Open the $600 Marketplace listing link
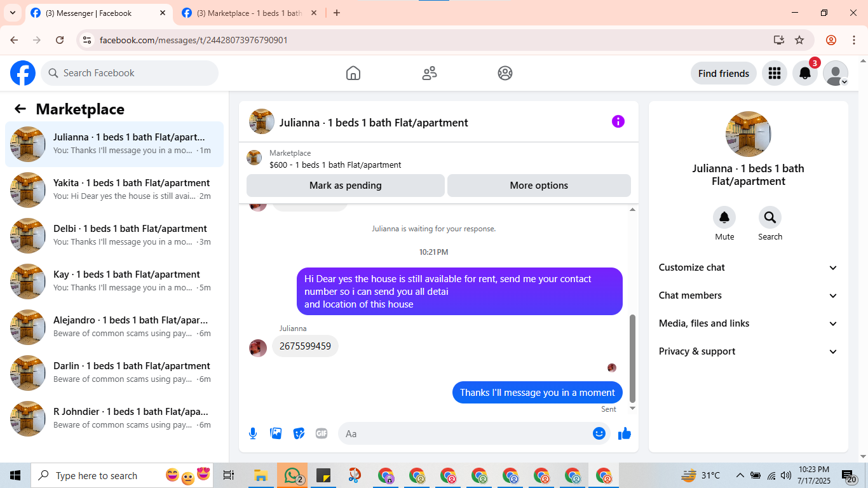Image resolution: width=868 pixels, height=488 pixels. click(x=336, y=165)
